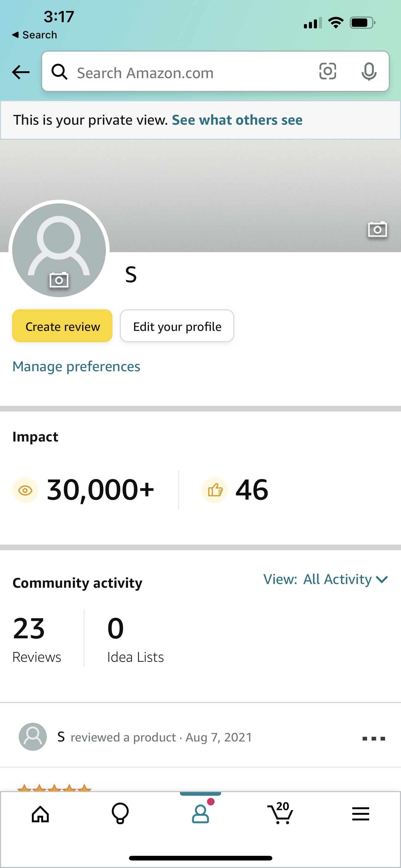Open the lightbulb Inspire tab
The height and width of the screenshot is (868, 401).
(x=120, y=814)
